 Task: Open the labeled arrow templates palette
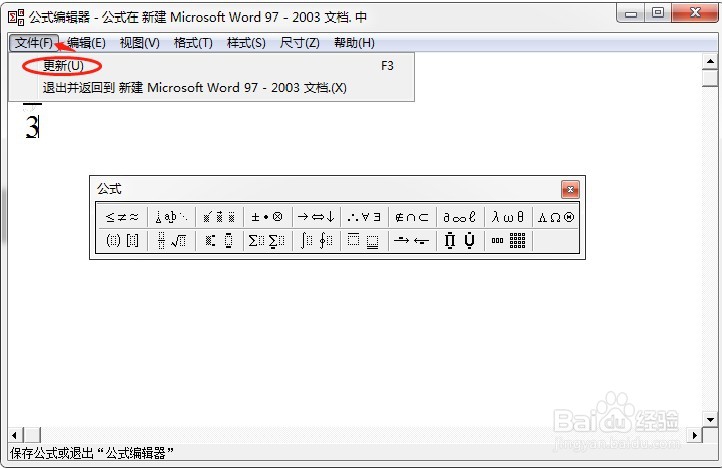click(412, 240)
